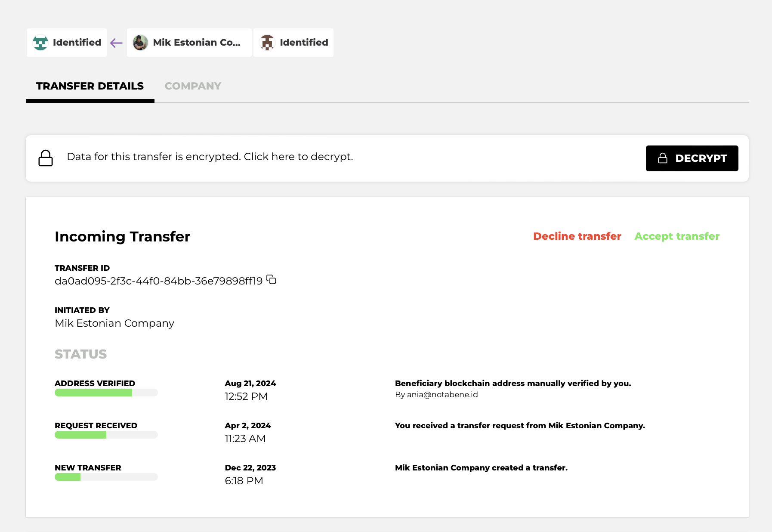772x532 pixels.
Task: Click the STATUS section heading
Action: (80, 354)
